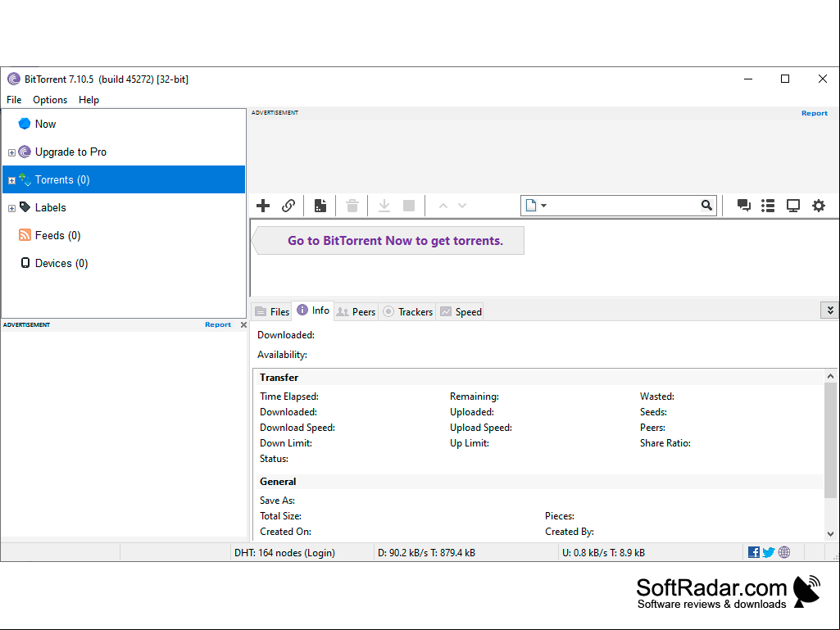Click the Facebook icon in status bar

click(x=754, y=552)
